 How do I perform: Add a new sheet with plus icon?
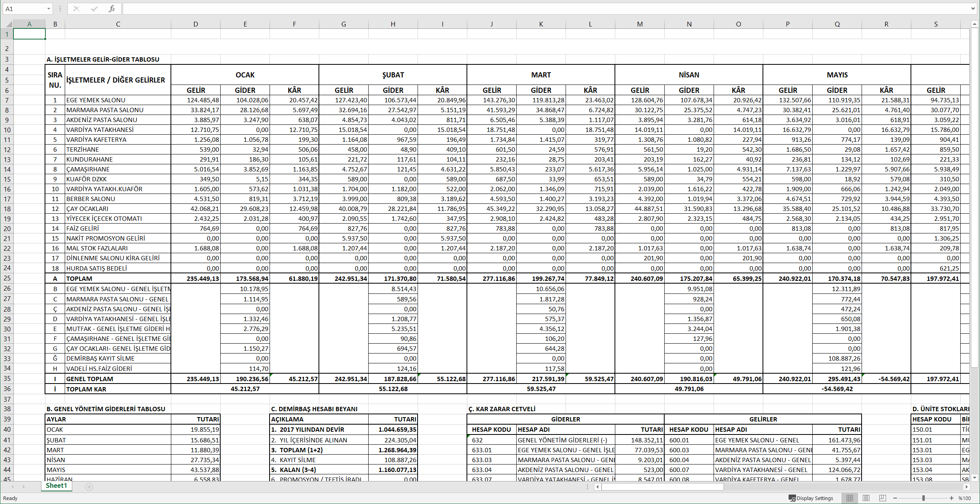(x=89, y=487)
